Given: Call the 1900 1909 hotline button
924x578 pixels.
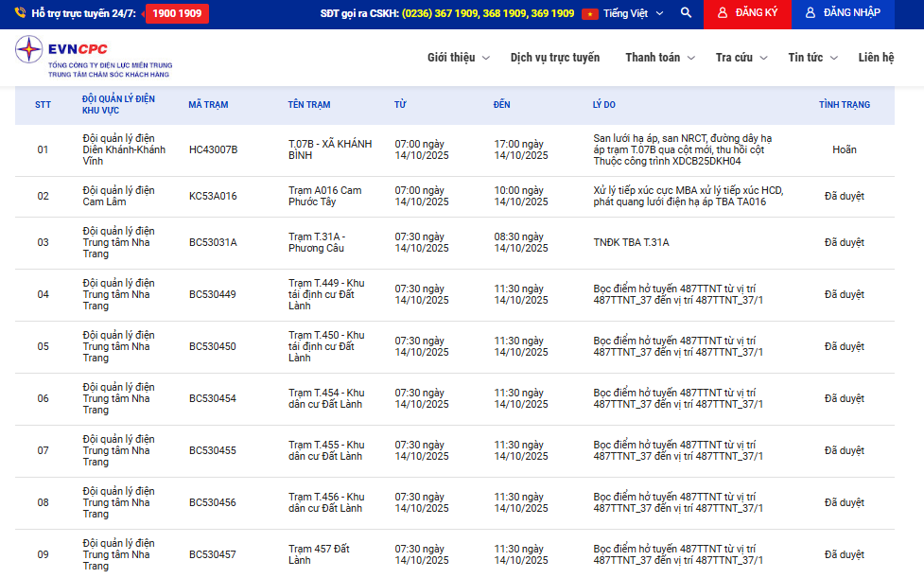Looking at the screenshot, I should [x=177, y=13].
